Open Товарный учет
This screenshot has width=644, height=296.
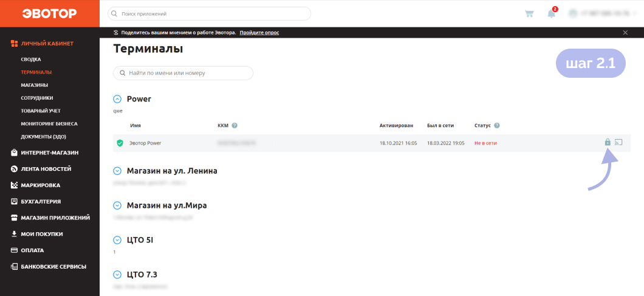41,111
